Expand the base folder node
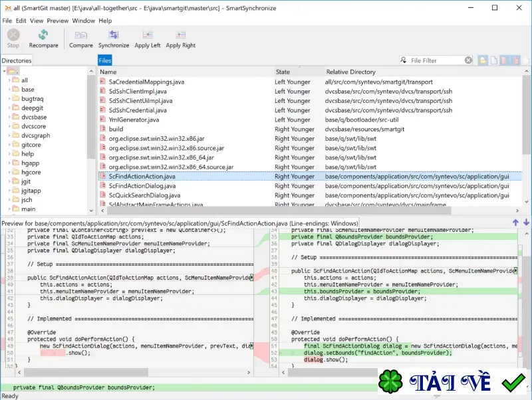Viewport: 532px width, 400px height. click(x=9, y=90)
